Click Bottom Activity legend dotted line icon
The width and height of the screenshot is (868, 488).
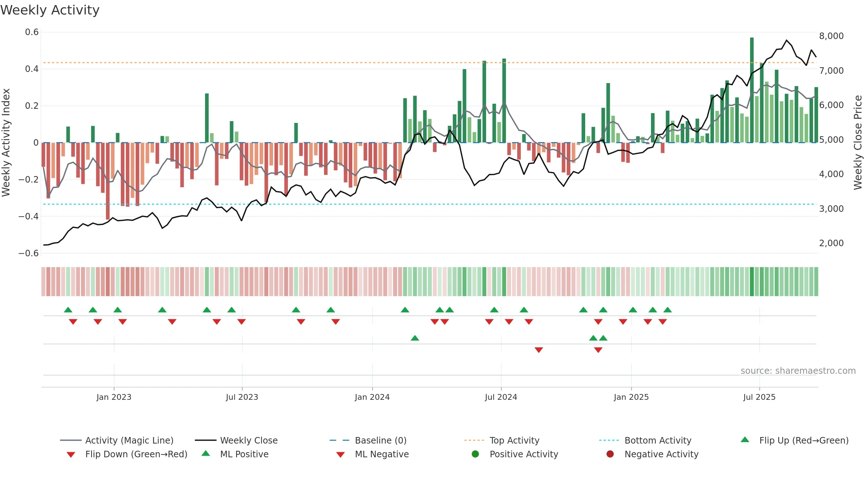coord(609,440)
